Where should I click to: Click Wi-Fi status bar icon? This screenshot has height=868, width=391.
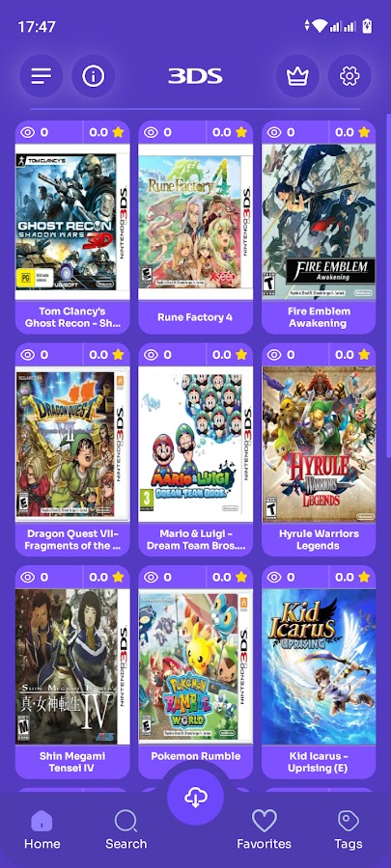point(320,26)
